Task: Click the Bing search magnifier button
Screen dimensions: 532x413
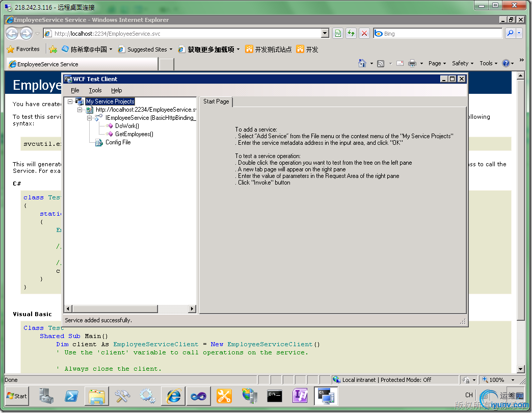Action: 510,33
